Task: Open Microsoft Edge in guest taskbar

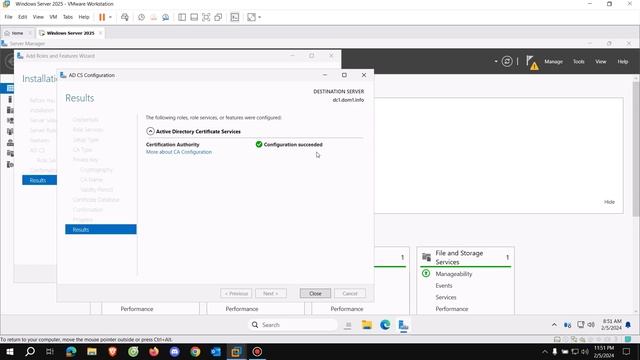Action: click(x=385, y=325)
